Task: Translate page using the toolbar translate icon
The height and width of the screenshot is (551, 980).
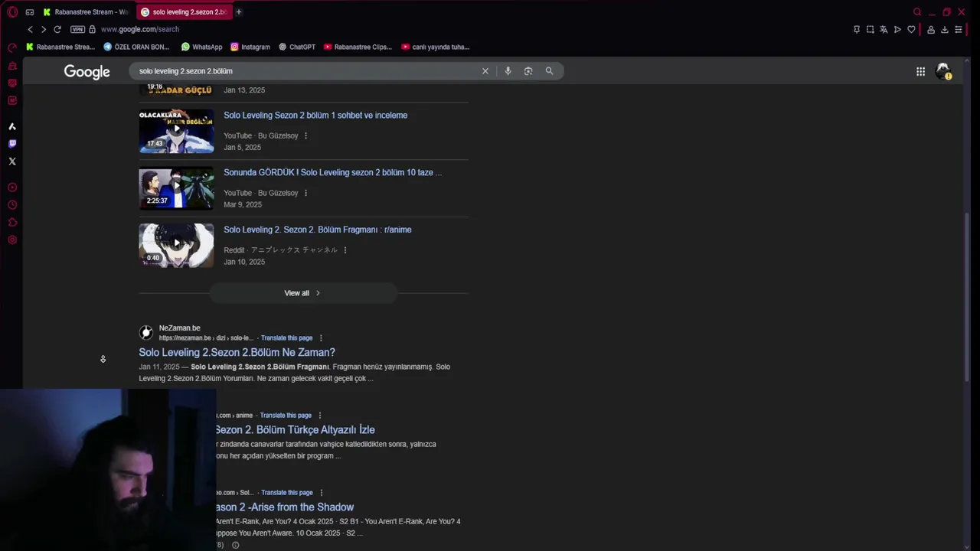Action: coord(884,29)
